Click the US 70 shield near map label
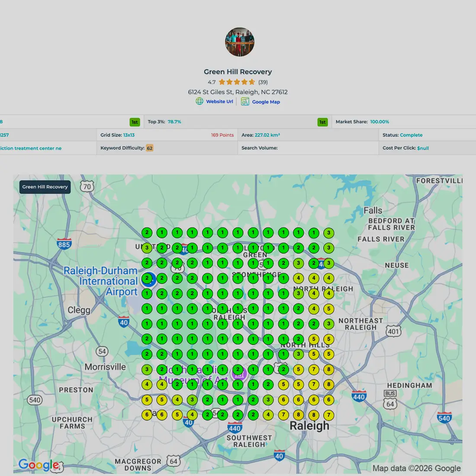This screenshot has width=476, height=476. click(87, 187)
